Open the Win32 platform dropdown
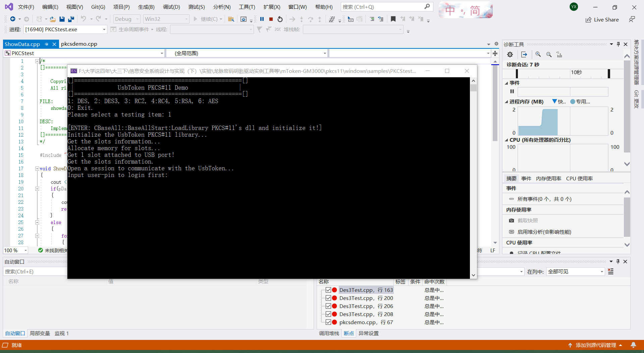Viewport: 644px width, 353px height. tap(166, 19)
